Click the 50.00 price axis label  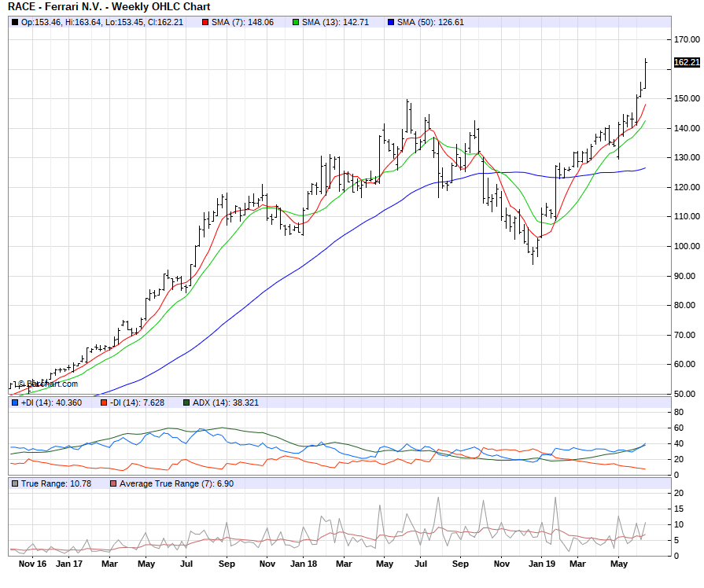pos(684,394)
